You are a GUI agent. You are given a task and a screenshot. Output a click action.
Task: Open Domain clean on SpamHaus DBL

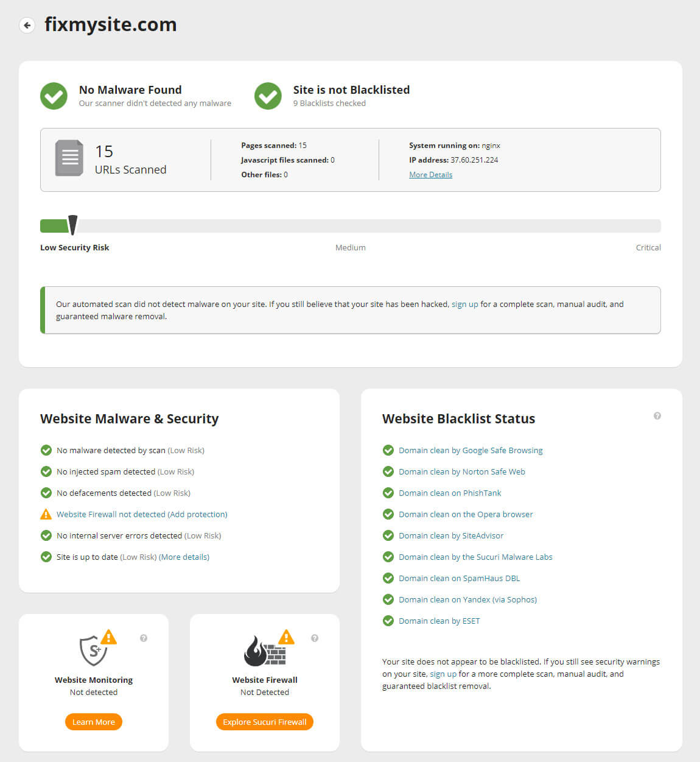pyautogui.click(x=459, y=578)
